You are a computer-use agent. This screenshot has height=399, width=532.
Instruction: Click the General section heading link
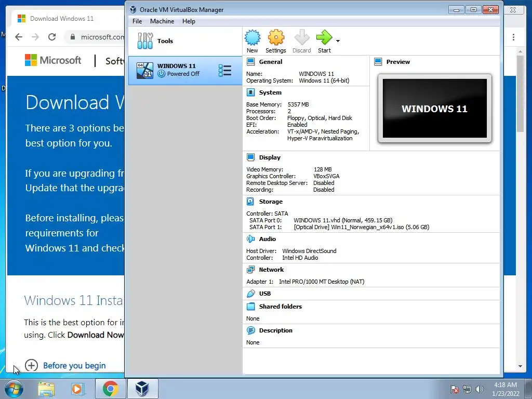click(270, 62)
